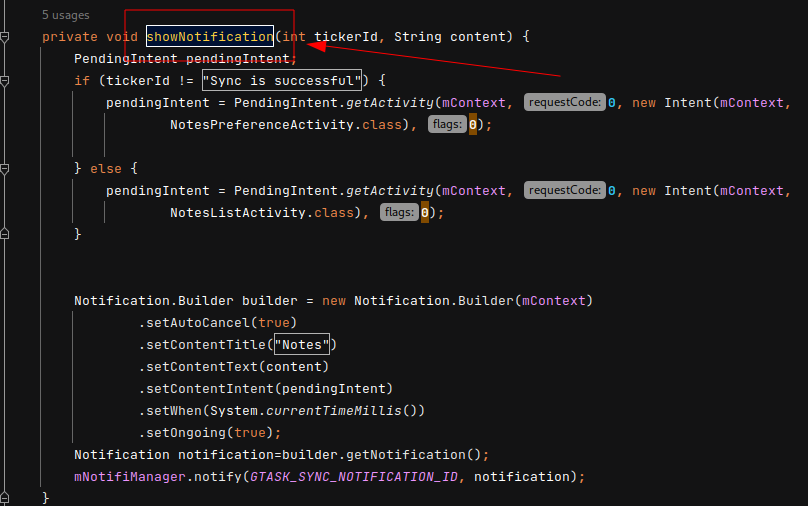This screenshot has height=506, width=808.
Task: Click the setOngoing call
Action: click(x=186, y=433)
